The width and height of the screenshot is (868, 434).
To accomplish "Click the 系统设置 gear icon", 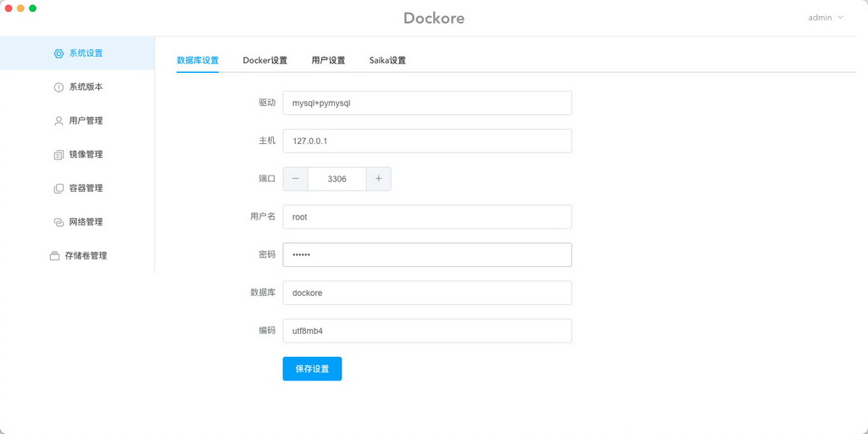I will click(58, 53).
